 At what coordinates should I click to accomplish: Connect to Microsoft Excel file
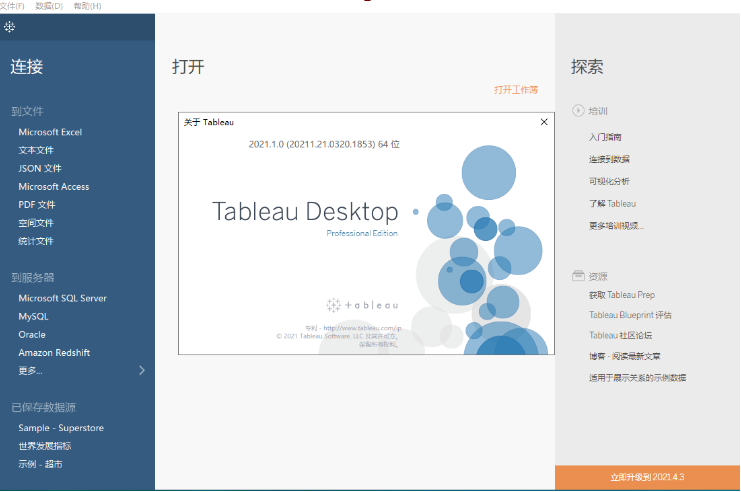[x=50, y=132]
